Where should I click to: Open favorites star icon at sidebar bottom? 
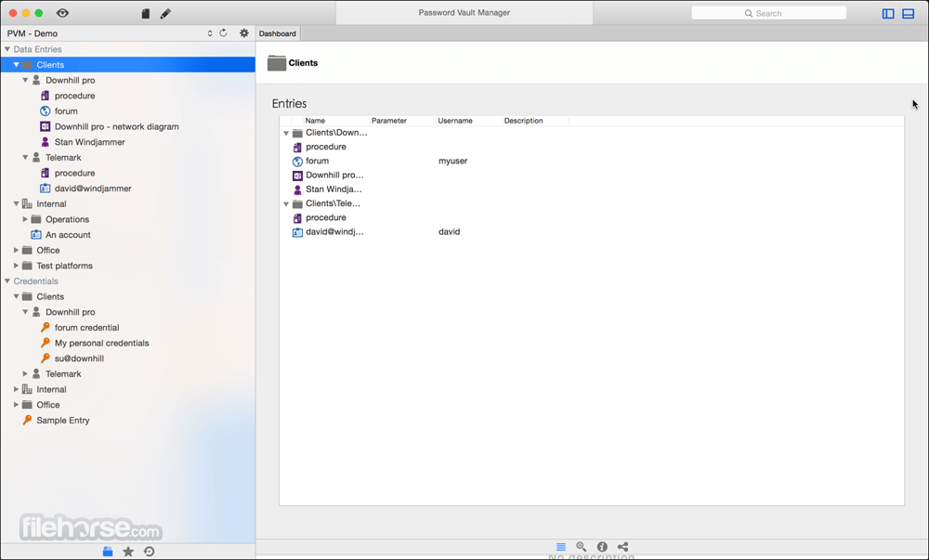pos(128,551)
